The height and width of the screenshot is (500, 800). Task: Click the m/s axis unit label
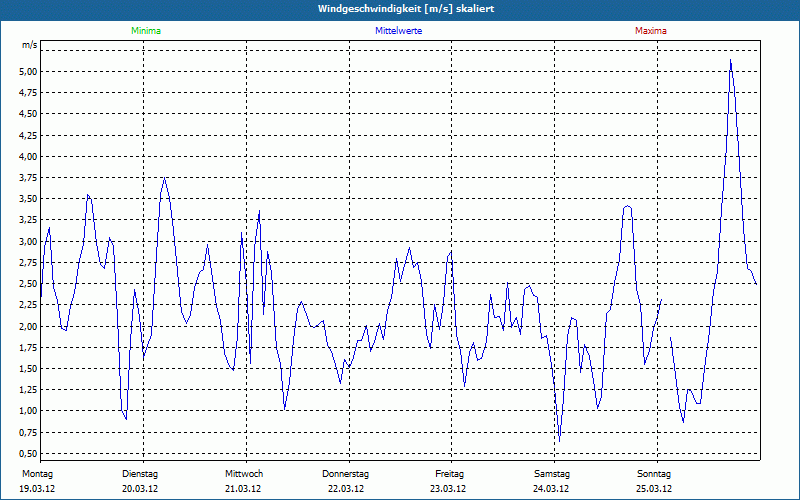pyautogui.click(x=30, y=45)
